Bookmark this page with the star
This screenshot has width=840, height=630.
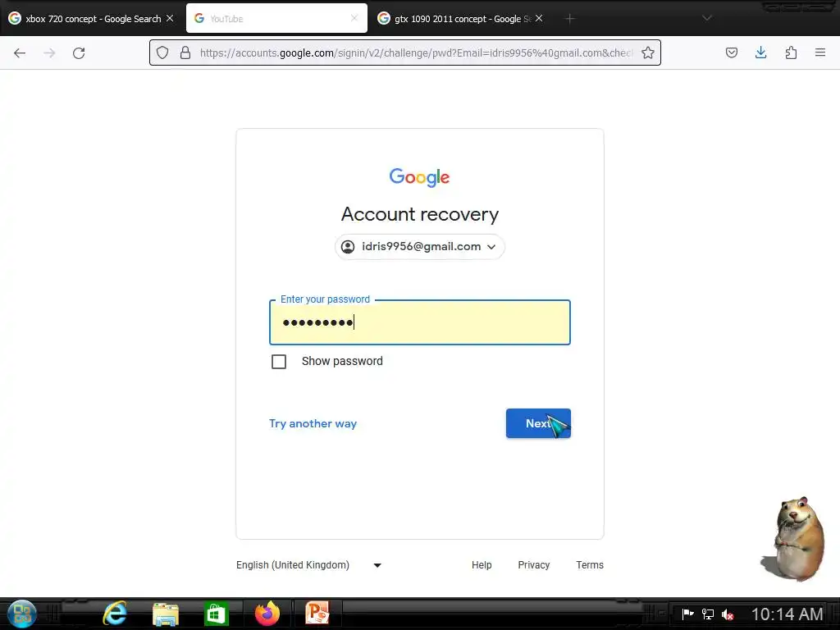click(648, 52)
